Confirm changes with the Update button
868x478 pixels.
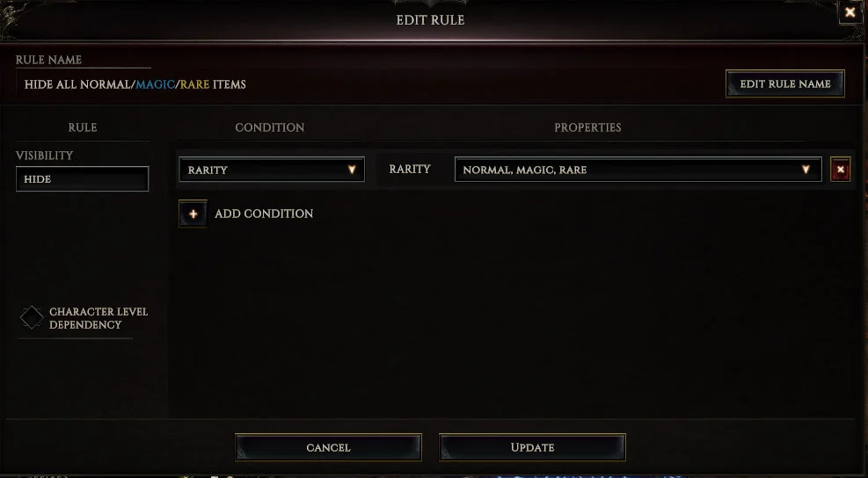(532, 447)
